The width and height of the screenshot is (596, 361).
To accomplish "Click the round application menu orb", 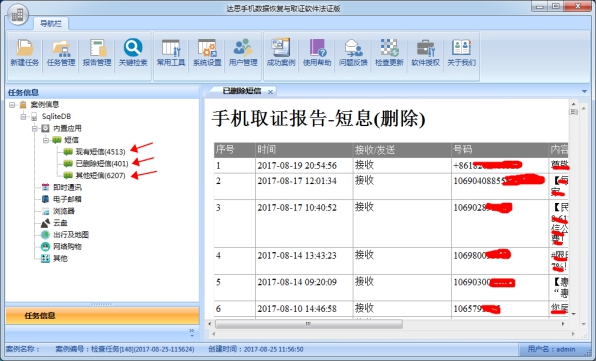I will tap(17, 15).
